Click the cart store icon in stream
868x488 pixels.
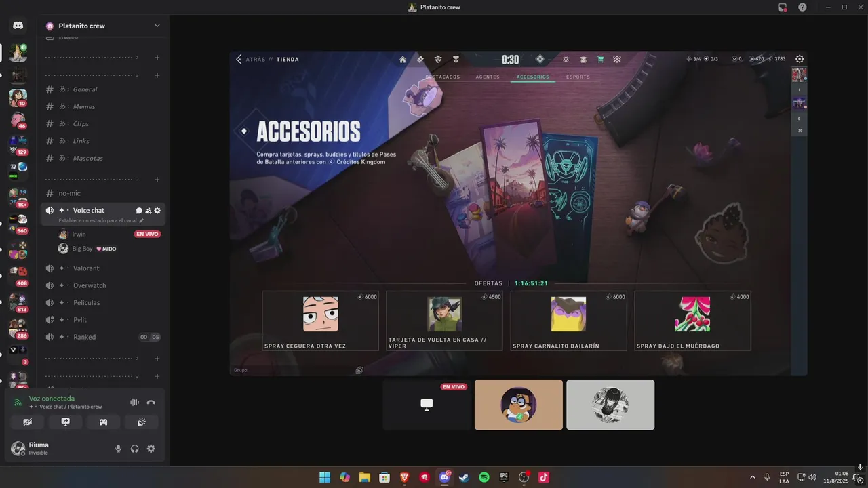(600, 59)
